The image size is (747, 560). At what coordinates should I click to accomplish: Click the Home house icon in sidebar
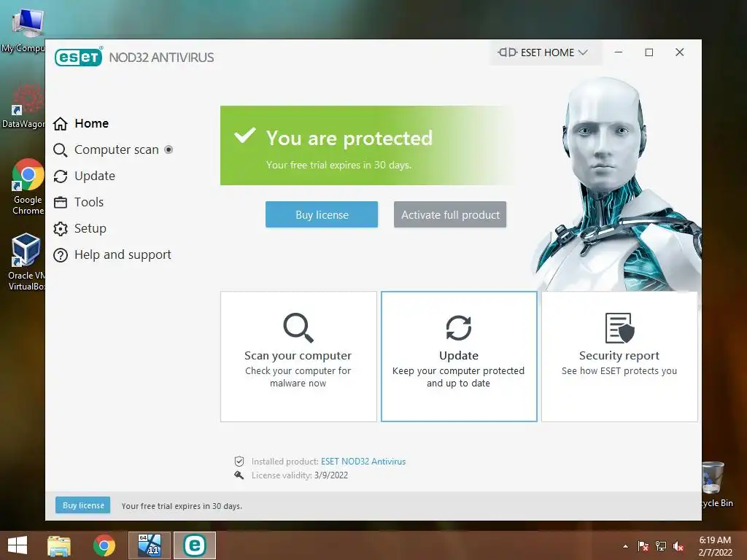[60, 124]
